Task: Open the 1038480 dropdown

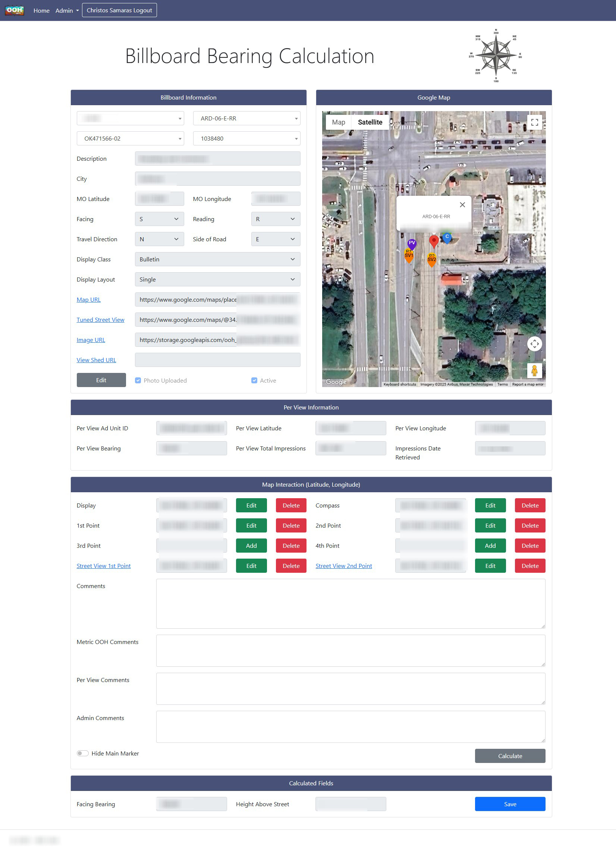Action: coord(246,138)
